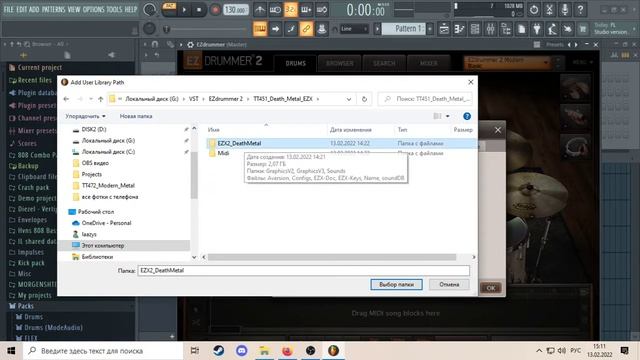Select Локальный диск (C:) in sidebar
This screenshot has height=360, width=640.
(108, 152)
